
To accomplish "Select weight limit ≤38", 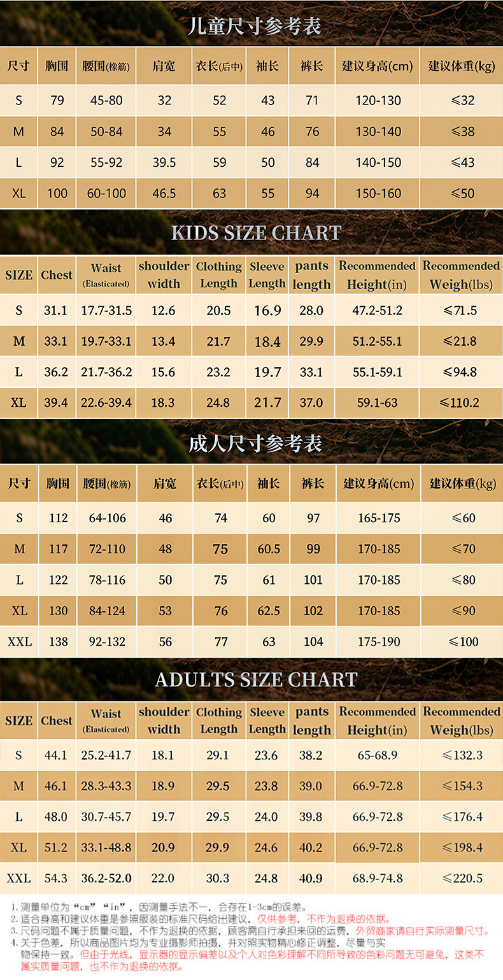I will pyautogui.click(x=462, y=132).
